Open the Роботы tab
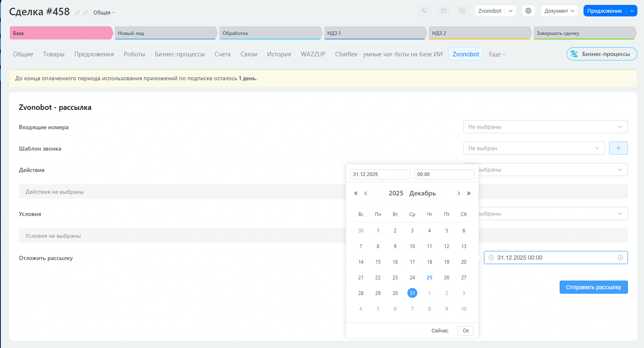The width and height of the screenshot is (644, 348). coord(134,54)
